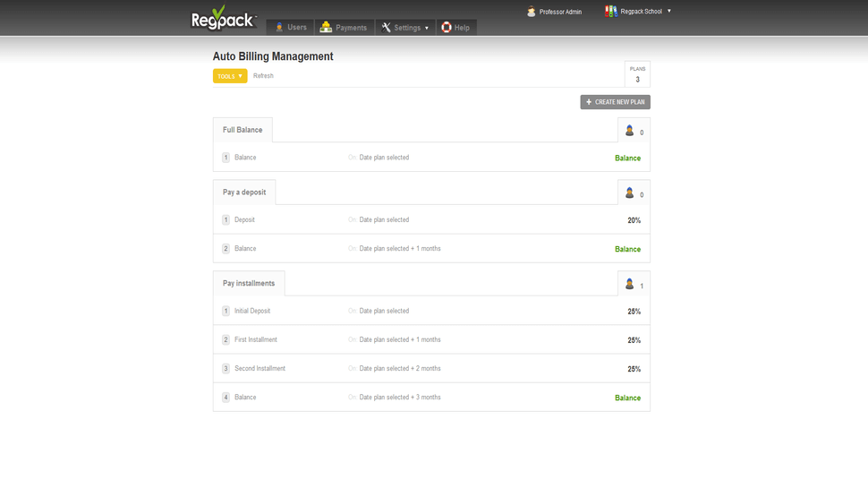
Task: Select the Pay installments plan tab
Action: tap(249, 283)
